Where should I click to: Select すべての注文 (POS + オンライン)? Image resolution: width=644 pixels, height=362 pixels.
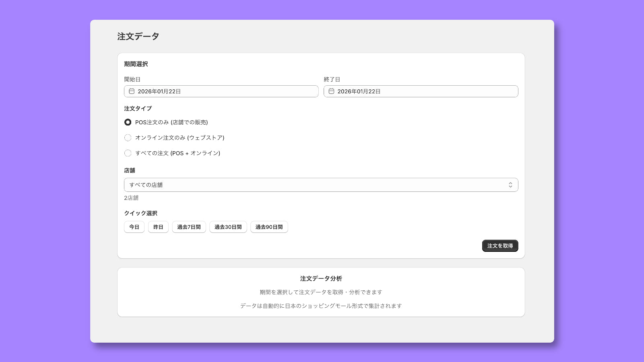click(128, 153)
